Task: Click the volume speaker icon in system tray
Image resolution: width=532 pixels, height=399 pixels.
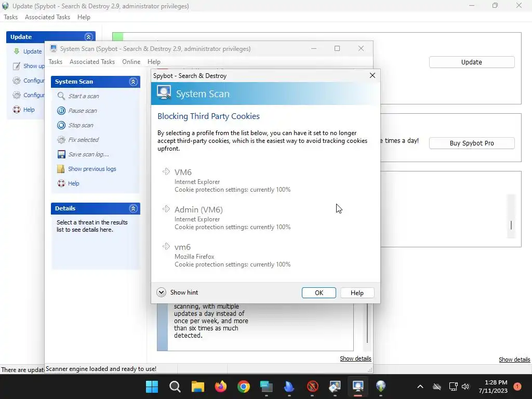Action: point(465,387)
